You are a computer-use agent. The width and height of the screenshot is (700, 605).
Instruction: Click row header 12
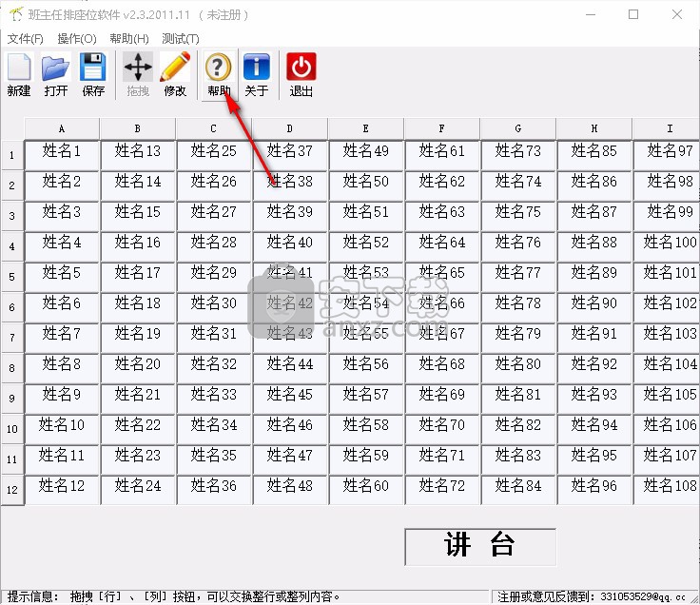click(12, 490)
